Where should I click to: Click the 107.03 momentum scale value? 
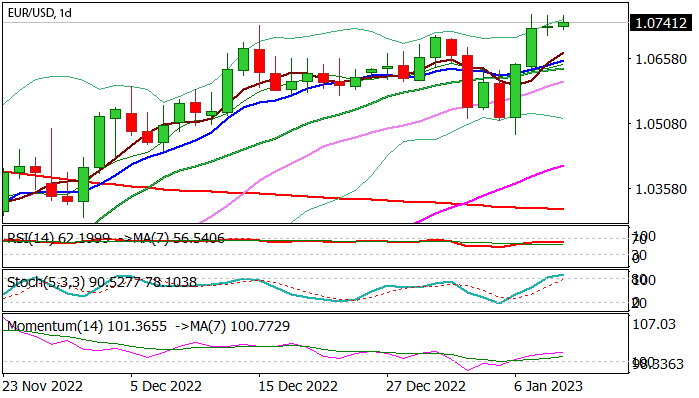point(654,324)
